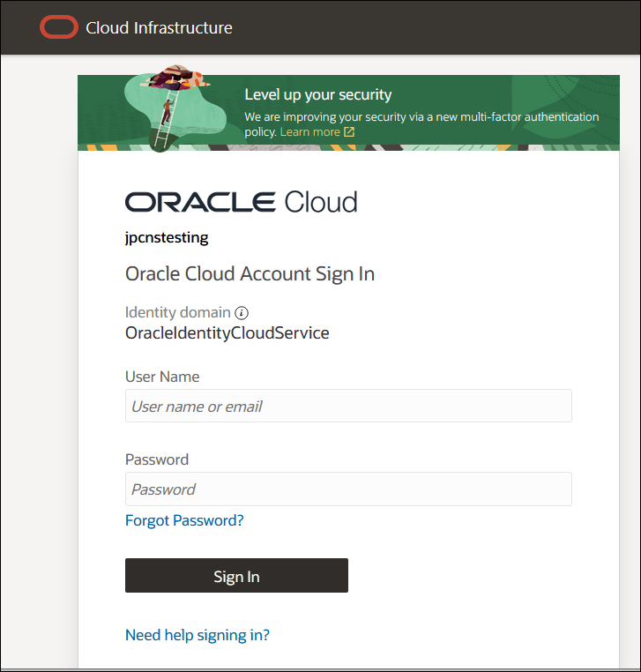Image resolution: width=641 pixels, height=672 pixels.
Task: Select the OracleIdentityCloudService domain text
Action: 227,333
